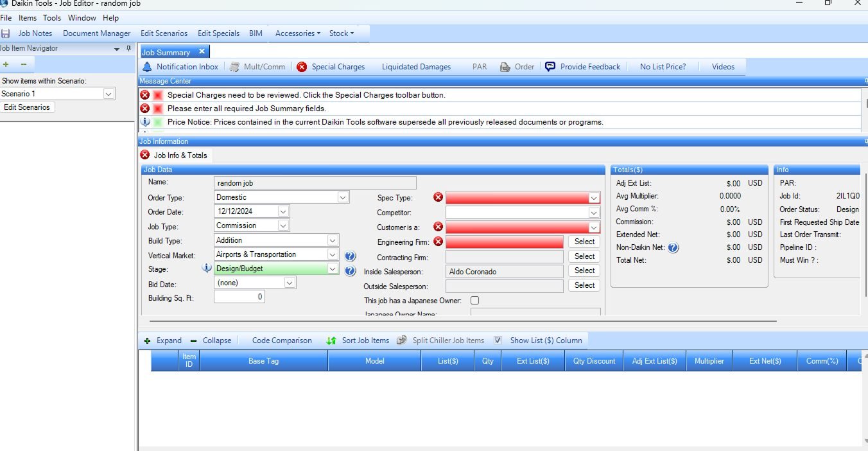The height and width of the screenshot is (451, 868).
Task: Click the Mult/Comm toolbar icon
Action: coord(234,67)
